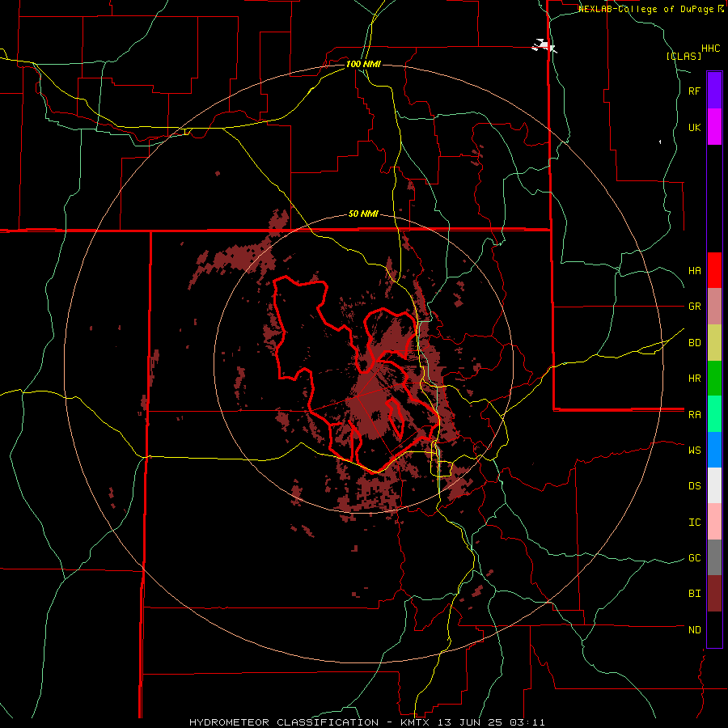Click the GR legend color swatch
Viewport: 728px width, 728px height.
coord(714,307)
